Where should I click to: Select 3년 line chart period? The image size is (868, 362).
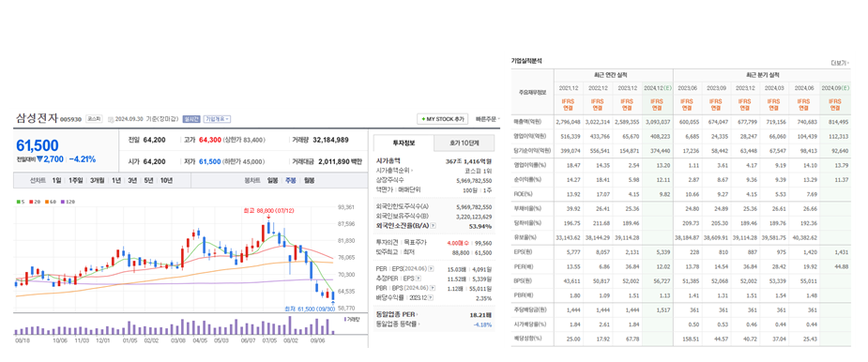click(132, 180)
